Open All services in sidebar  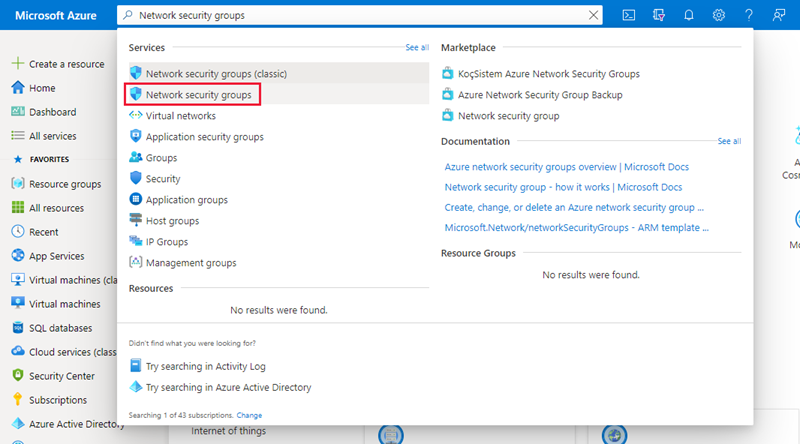(x=53, y=136)
